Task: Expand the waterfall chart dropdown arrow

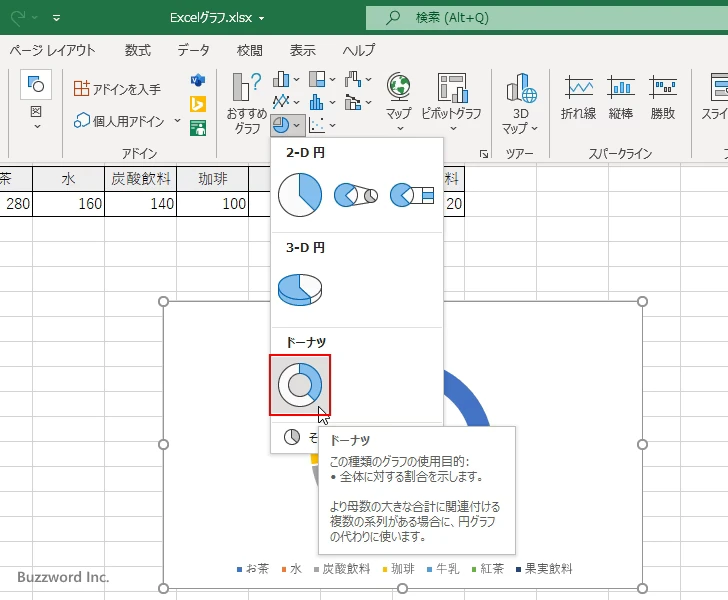Action: pyautogui.click(x=368, y=80)
